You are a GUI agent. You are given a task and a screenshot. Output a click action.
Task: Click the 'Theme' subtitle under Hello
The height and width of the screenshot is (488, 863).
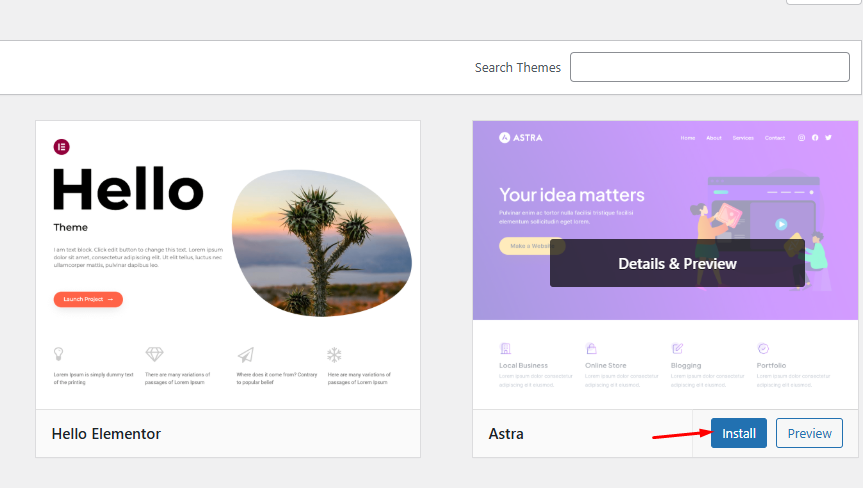[70, 227]
